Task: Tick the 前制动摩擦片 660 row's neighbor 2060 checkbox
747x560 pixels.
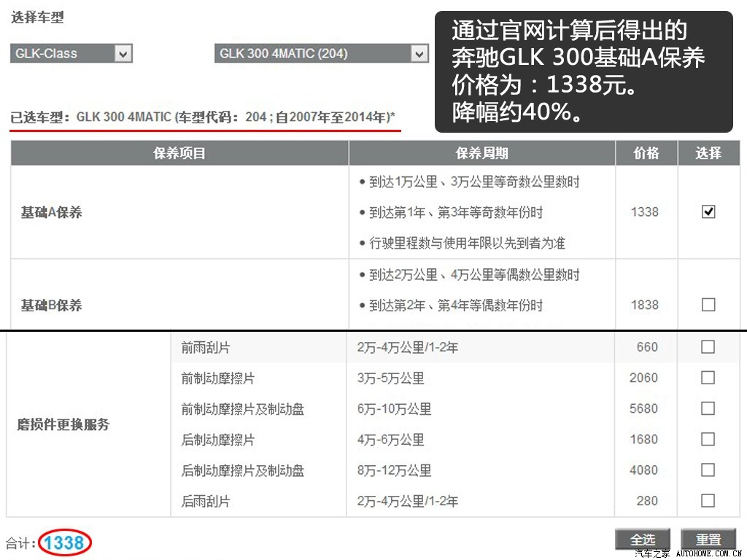Action: coord(708,378)
